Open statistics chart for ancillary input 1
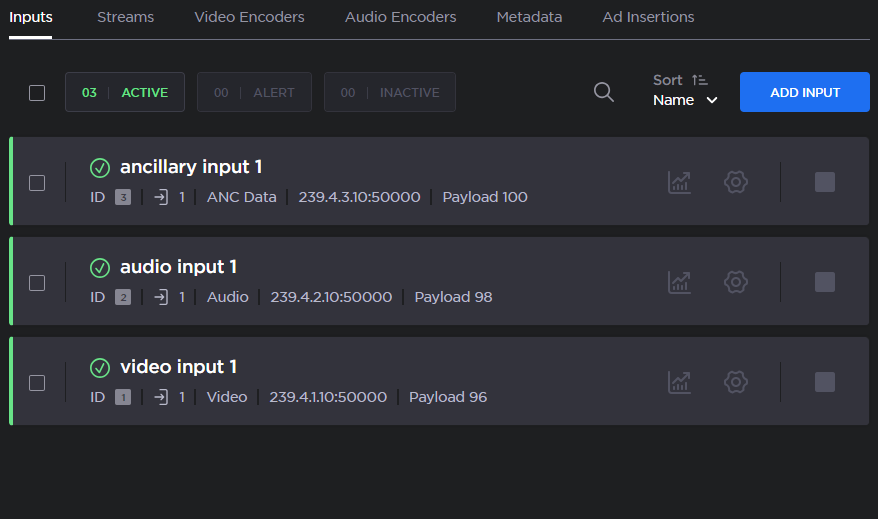 point(679,182)
